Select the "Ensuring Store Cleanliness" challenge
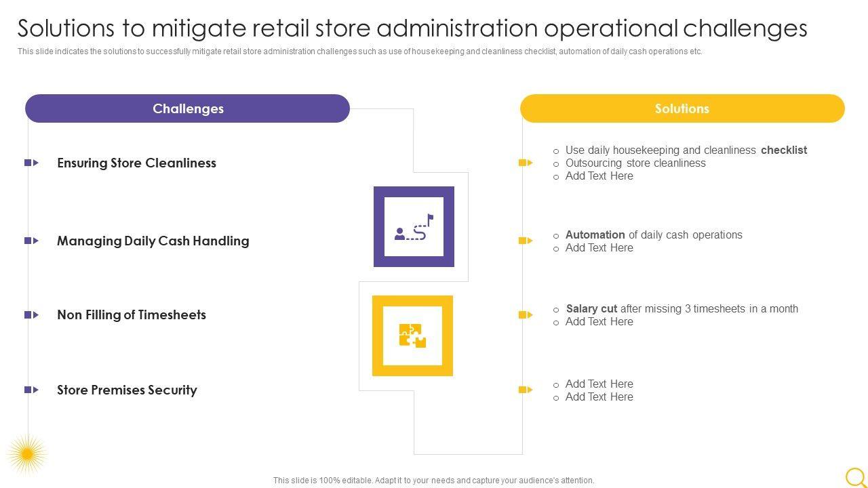 [x=136, y=163]
